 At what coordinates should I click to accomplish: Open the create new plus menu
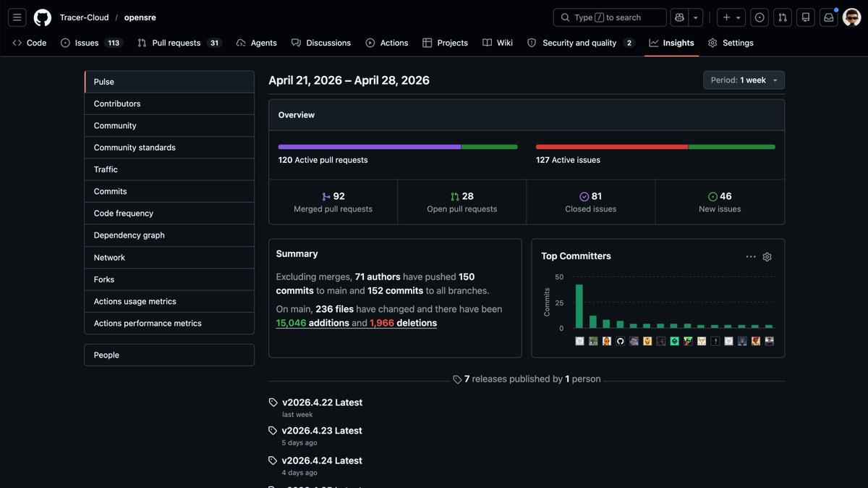732,17
